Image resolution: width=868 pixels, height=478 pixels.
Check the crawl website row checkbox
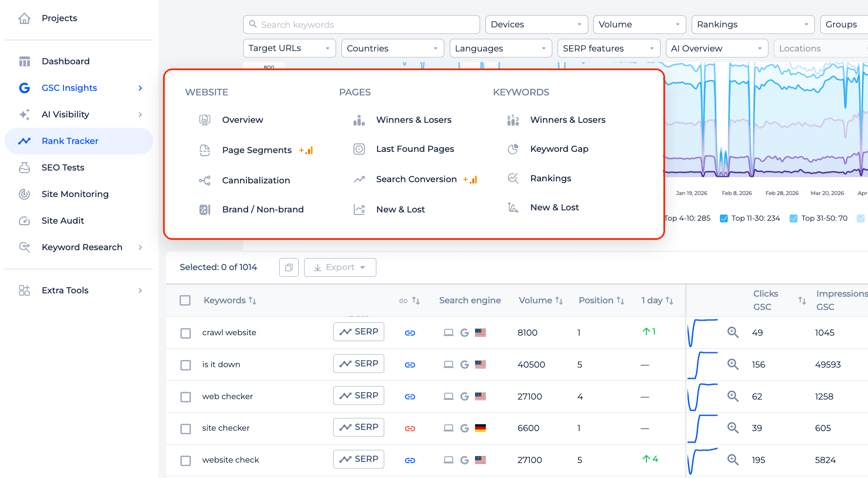[x=185, y=333]
